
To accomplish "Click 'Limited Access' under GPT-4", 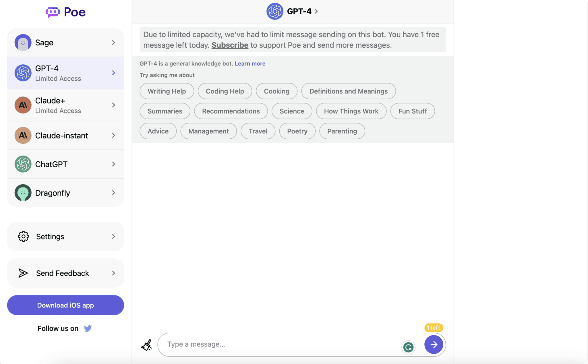I will [58, 79].
